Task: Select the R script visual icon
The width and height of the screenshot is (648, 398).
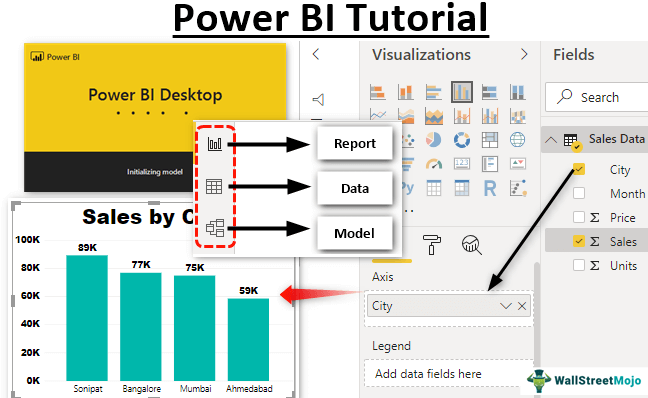Action: (490, 188)
